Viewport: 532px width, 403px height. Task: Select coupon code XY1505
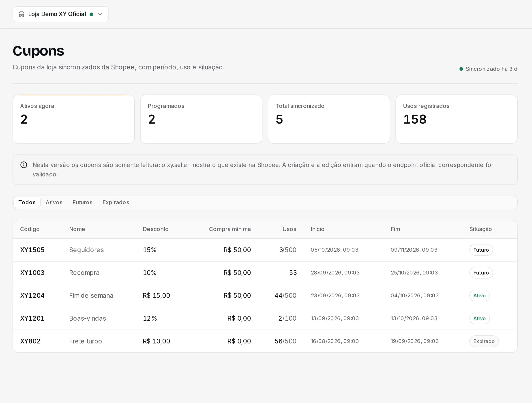(x=32, y=250)
